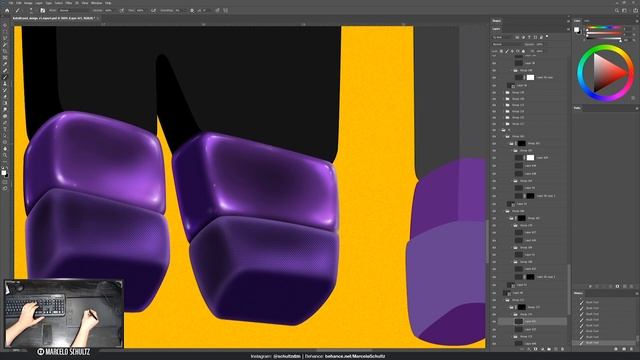This screenshot has width=640, height=360.
Task: Click the options bar brush Opacity field
Action: tap(109, 10)
